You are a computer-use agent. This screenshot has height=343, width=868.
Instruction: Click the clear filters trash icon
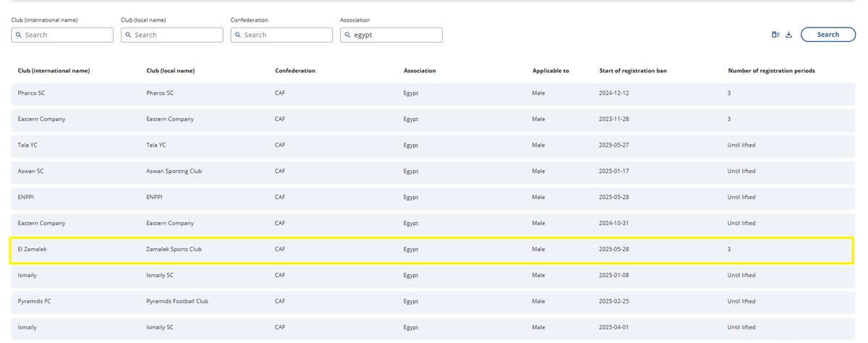[775, 35]
